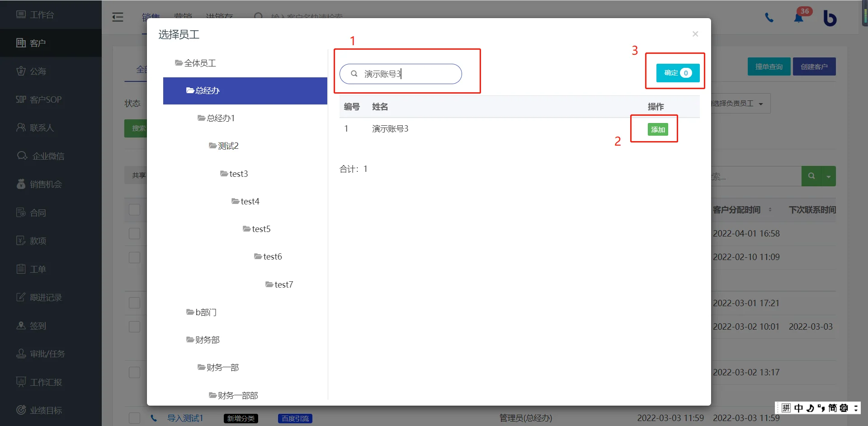The image size is (868, 426).
Task: Open the 导入测试1 customer link
Action: (185, 418)
